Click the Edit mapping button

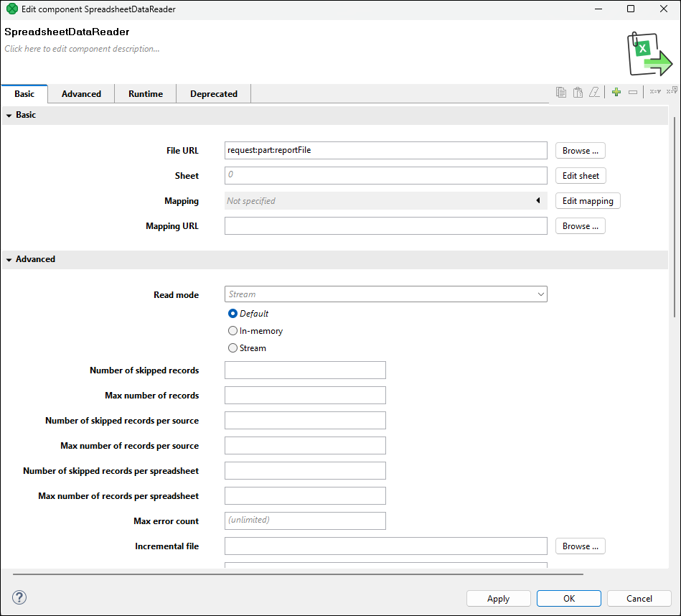point(587,200)
